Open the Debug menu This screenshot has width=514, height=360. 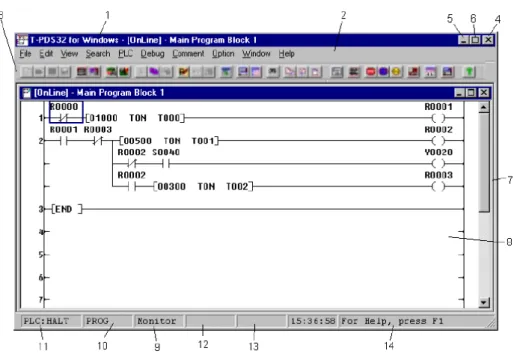pos(152,54)
